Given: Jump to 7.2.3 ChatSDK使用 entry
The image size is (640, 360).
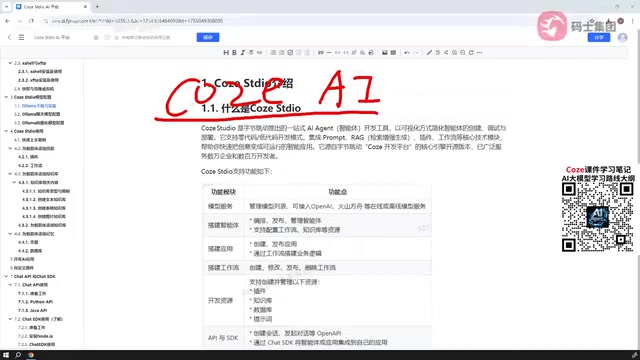Looking at the screenshot, I should 36,345.
